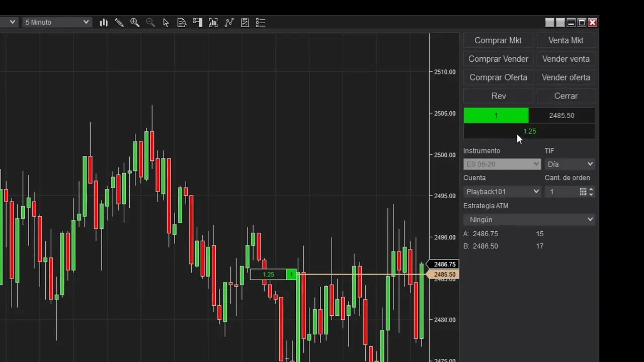Image resolution: width=644 pixels, height=362 pixels.
Task: Click the Cuenta label
Action: click(474, 177)
